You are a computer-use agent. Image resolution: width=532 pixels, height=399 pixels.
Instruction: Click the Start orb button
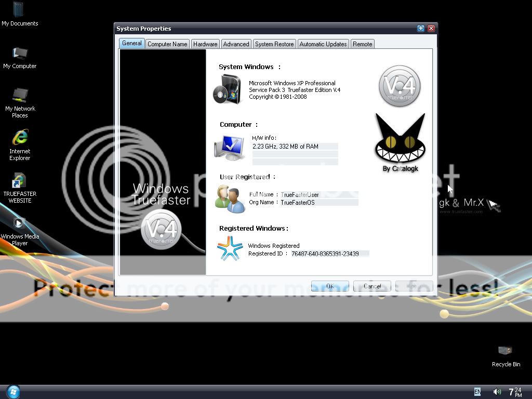(x=12, y=392)
